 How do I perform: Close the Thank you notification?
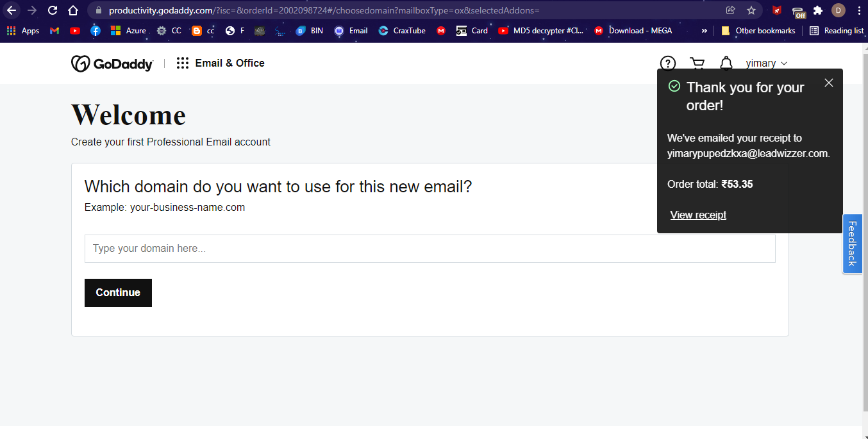[x=829, y=83]
